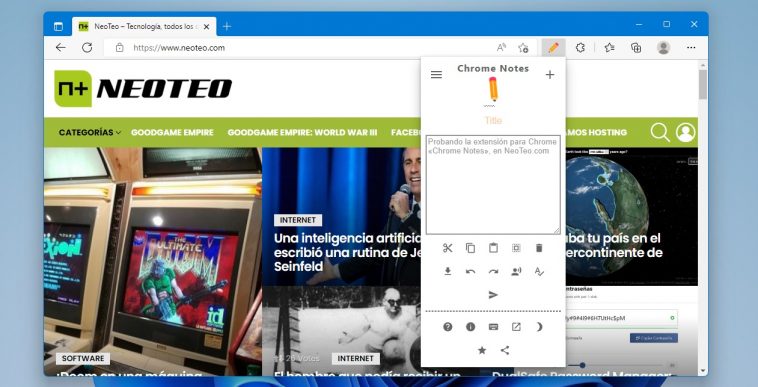
Task: Click the SOFTWARE category tag
Action: point(83,358)
